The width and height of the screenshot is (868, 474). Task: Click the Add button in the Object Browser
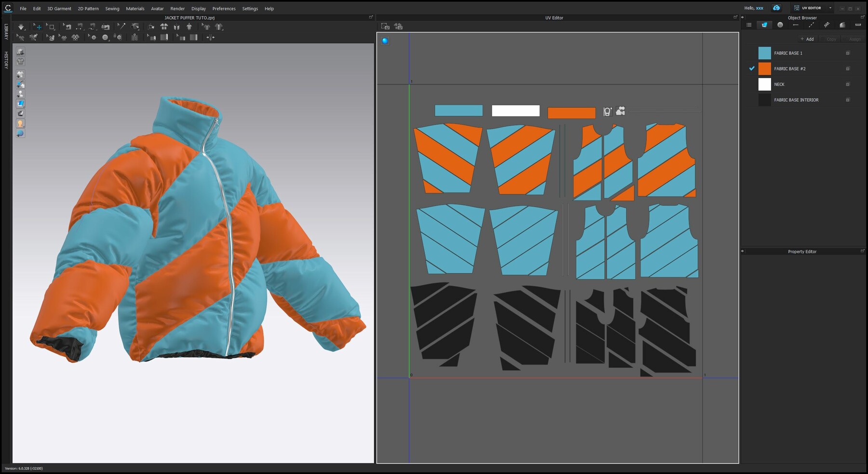click(807, 39)
